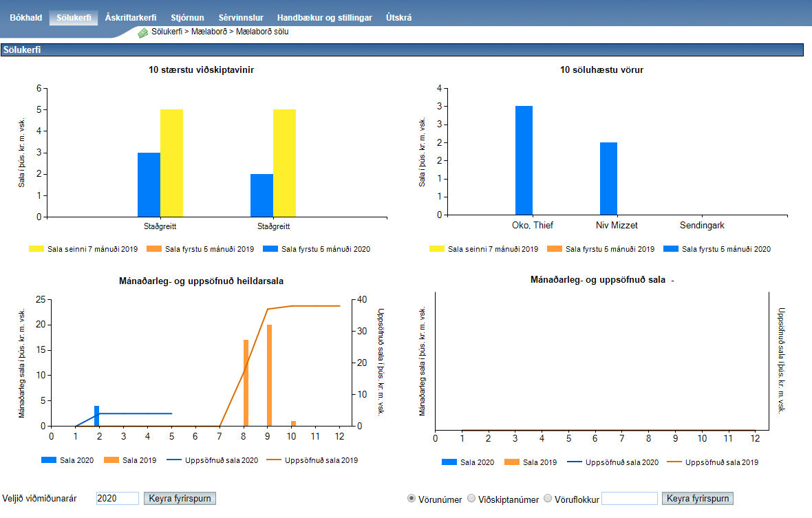Viewport: 812px width, 518px height.
Task: Click Keyra fyrirspurn beside the Vöruflokkur text field
Action: [x=698, y=499]
